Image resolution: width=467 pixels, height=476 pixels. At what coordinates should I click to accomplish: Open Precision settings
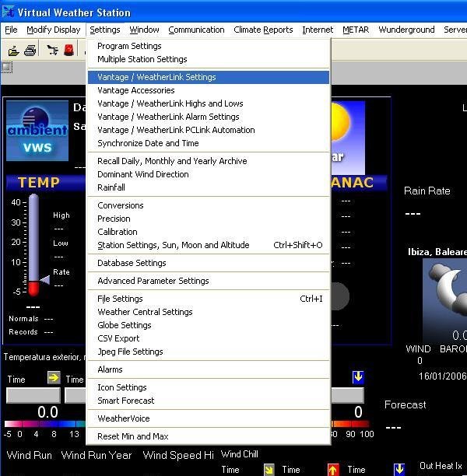pos(209,219)
